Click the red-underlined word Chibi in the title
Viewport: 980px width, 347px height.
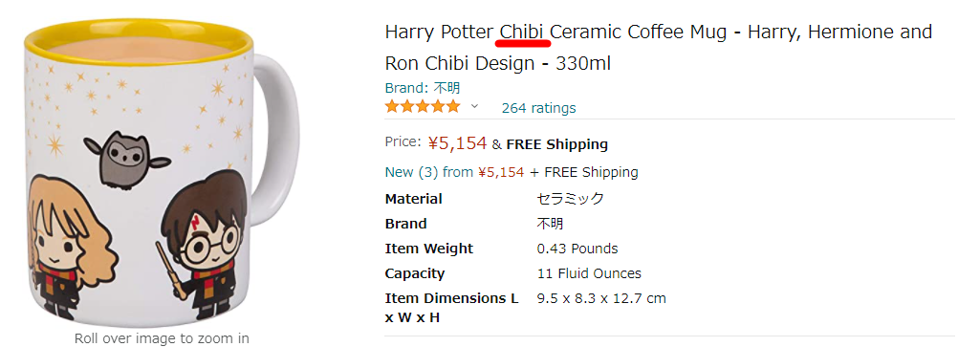click(522, 32)
